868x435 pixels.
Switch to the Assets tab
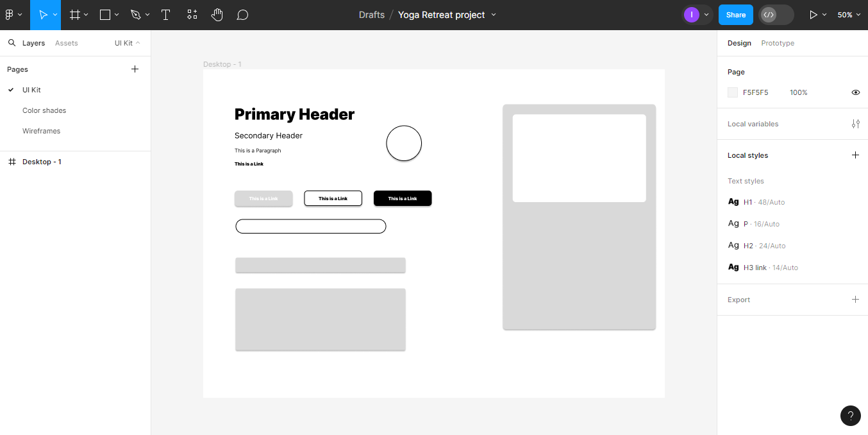[x=67, y=43]
